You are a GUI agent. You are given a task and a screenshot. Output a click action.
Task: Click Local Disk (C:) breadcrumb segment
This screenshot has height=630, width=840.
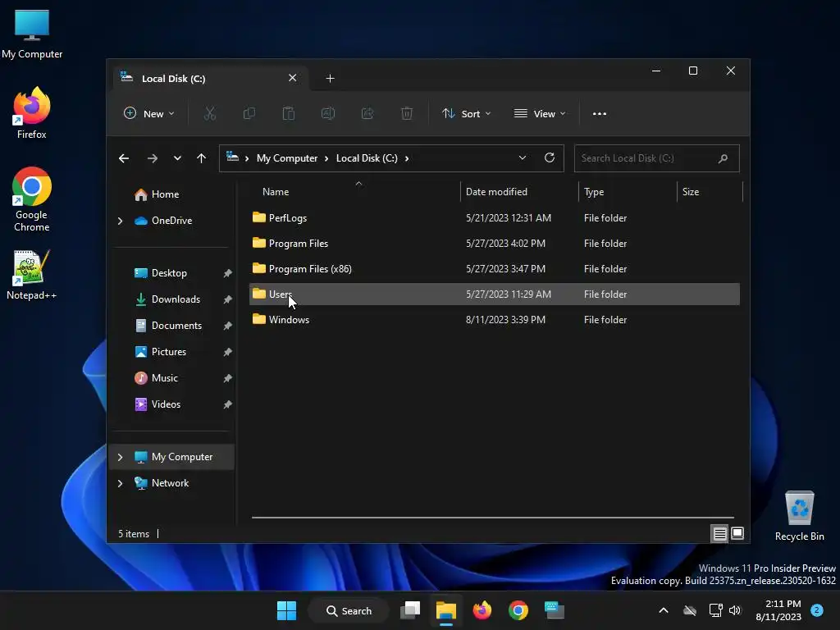point(367,158)
